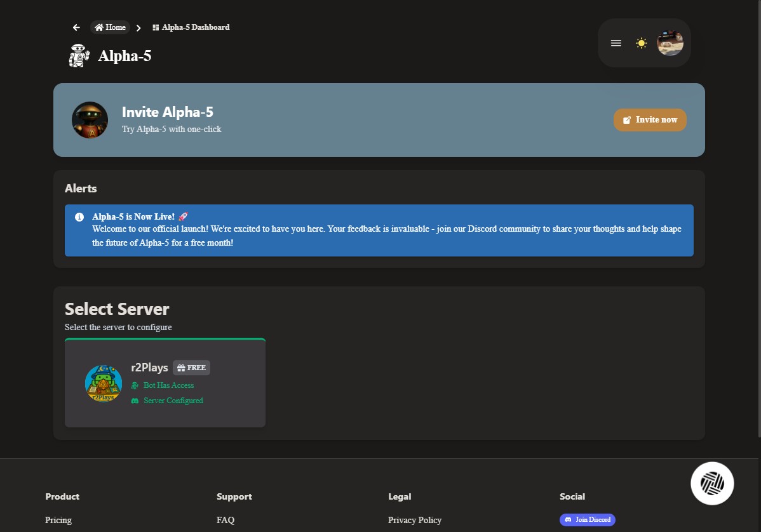Open the Privacy Policy link
This screenshot has width=761, height=532.
[415, 520]
